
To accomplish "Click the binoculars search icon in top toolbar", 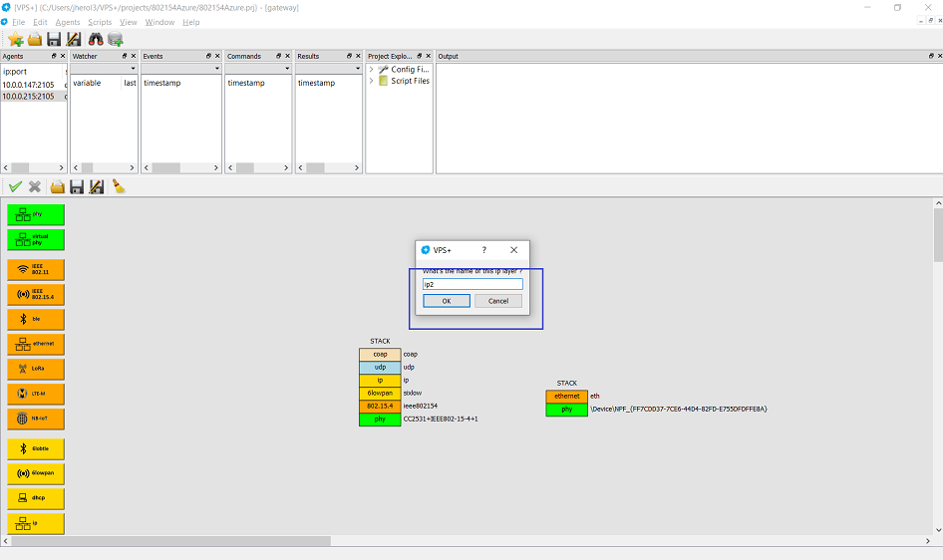I will click(96, 39).
